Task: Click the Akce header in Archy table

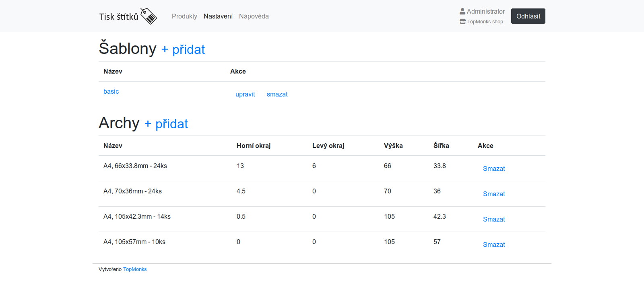Action: point(485,146)
